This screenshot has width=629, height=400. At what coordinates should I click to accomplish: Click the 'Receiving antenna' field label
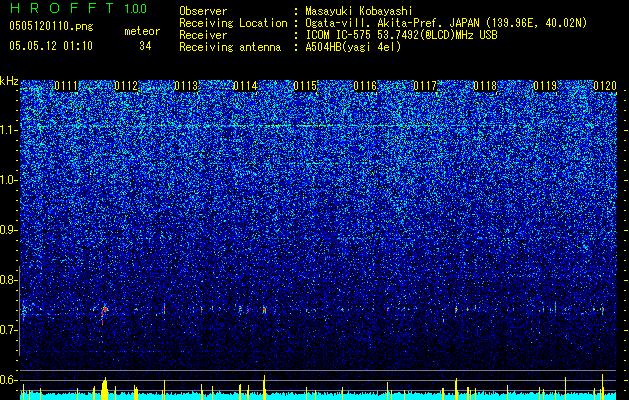[230, 47]
